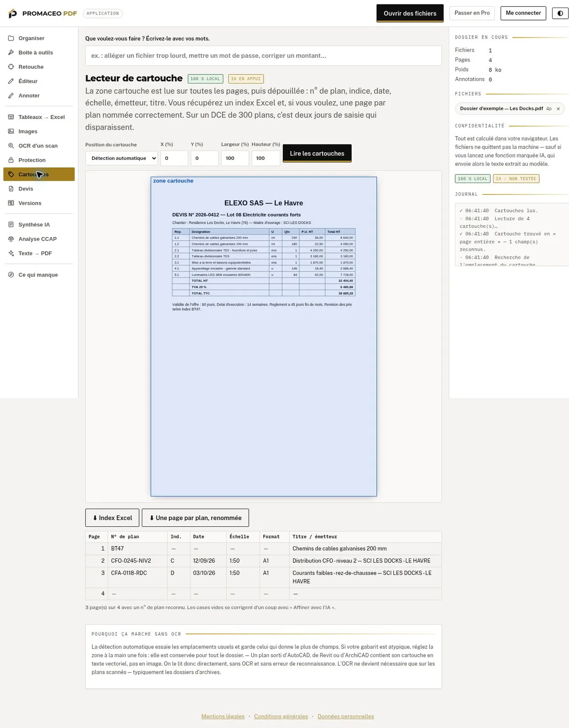
Task: Open the Protection lock icon
Action: click(11, 160)
